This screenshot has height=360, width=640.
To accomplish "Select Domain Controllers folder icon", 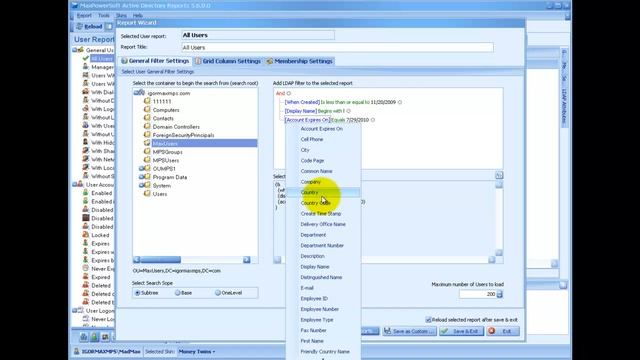I will pyautogui.click(x=147, y=127).
